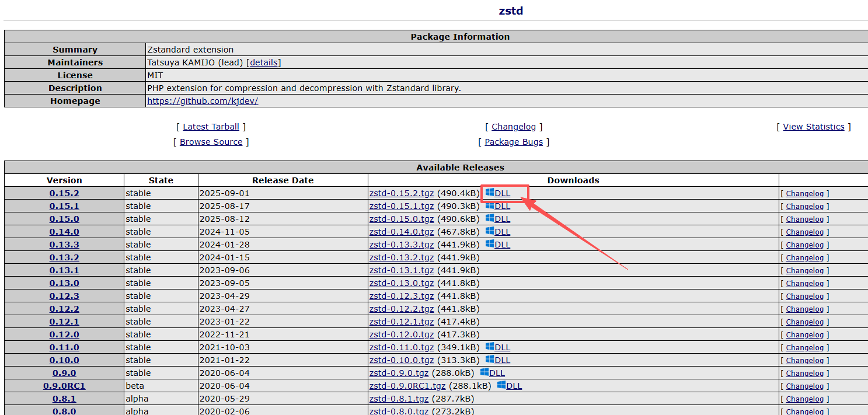The height and width of the screenshot is (415, 868).
Task: Open version 0.8.1 release page
Action: [x=64, y=399]
